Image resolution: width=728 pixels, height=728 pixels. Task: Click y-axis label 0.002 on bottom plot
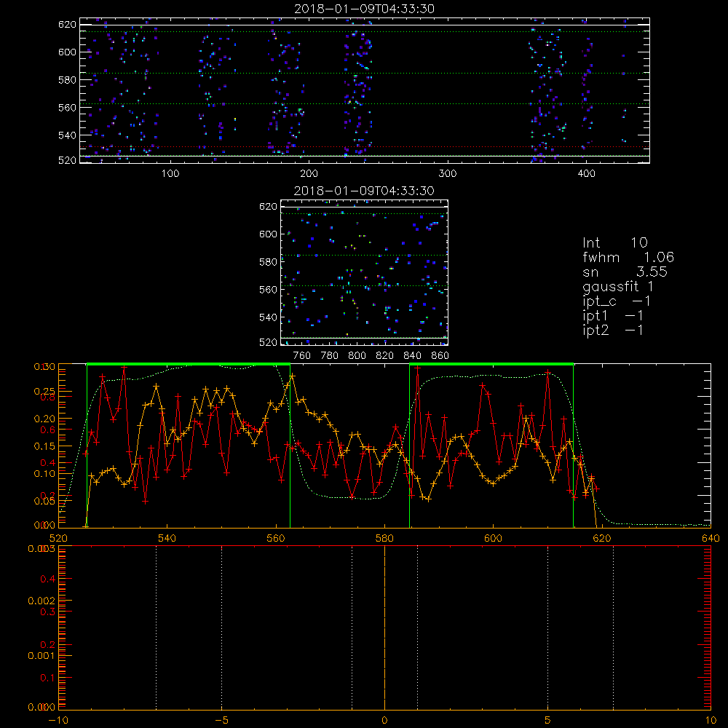coord(41,601)
